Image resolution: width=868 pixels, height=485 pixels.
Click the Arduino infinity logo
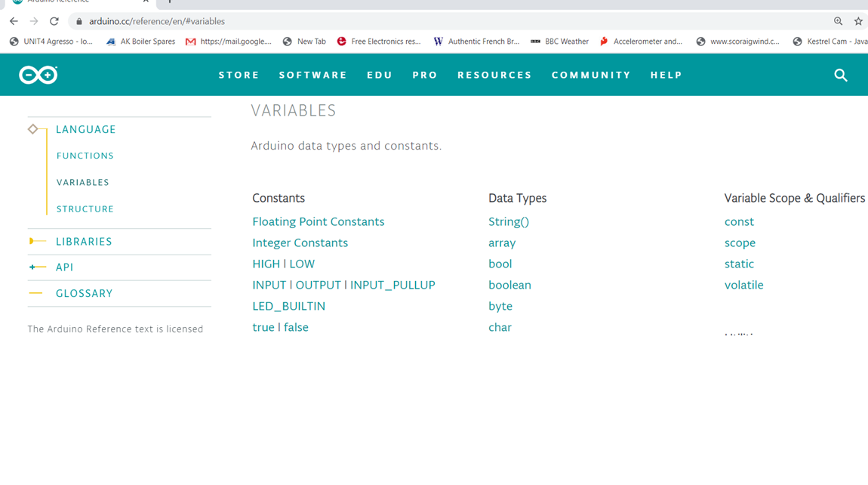point(38,75)
